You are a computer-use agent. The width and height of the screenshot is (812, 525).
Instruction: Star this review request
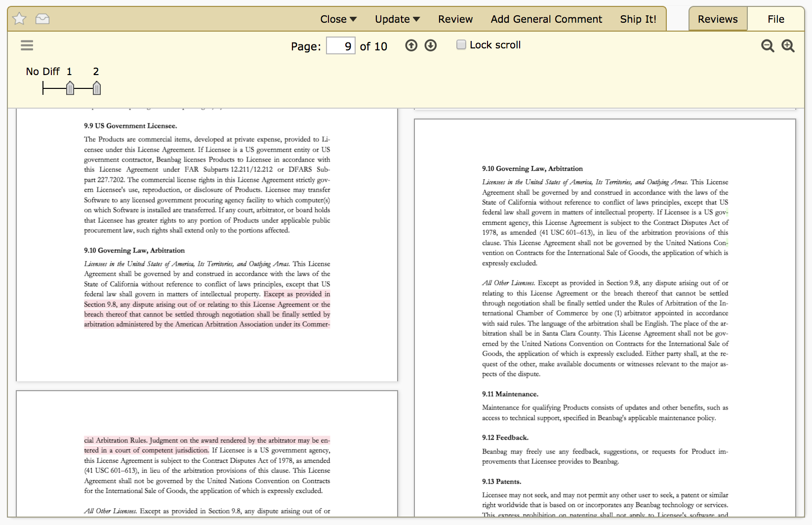click(x=18, y=18)
